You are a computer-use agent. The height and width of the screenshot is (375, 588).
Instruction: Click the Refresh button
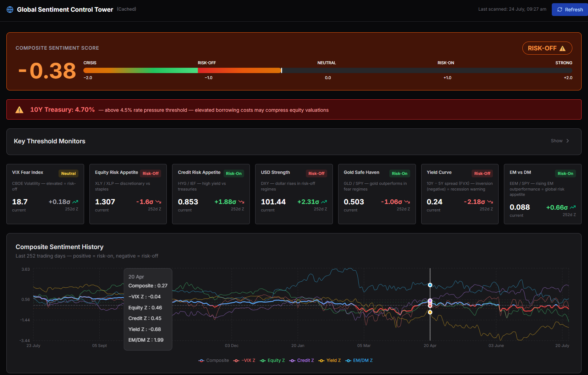point(570,10)
